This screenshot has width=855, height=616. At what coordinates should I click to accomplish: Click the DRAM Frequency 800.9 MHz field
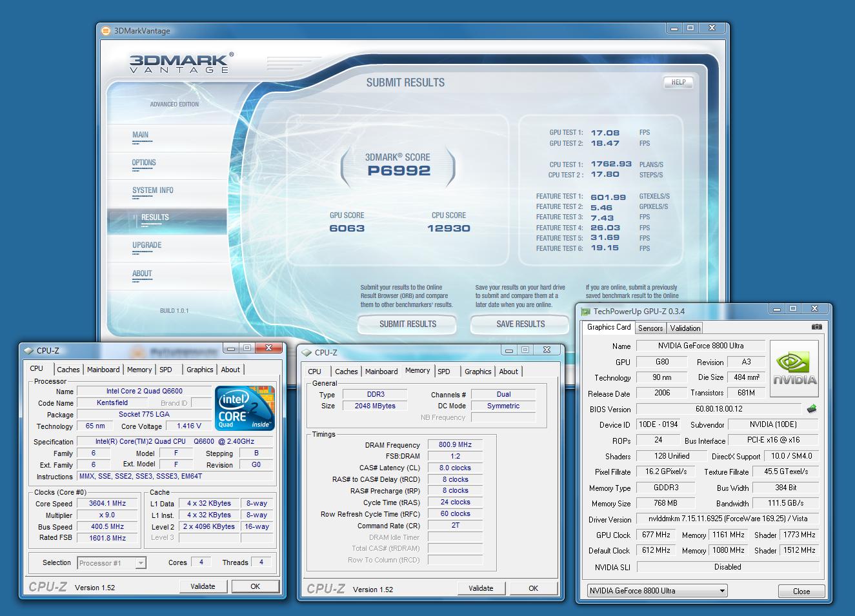pyautogui.click(x=455, y=444)
